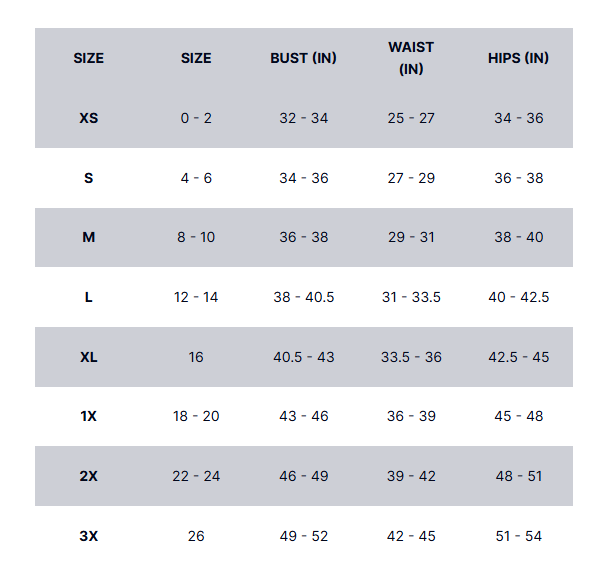Click hips measurement 40 - 42.5

pyautogui.click(x=518, y=297)
